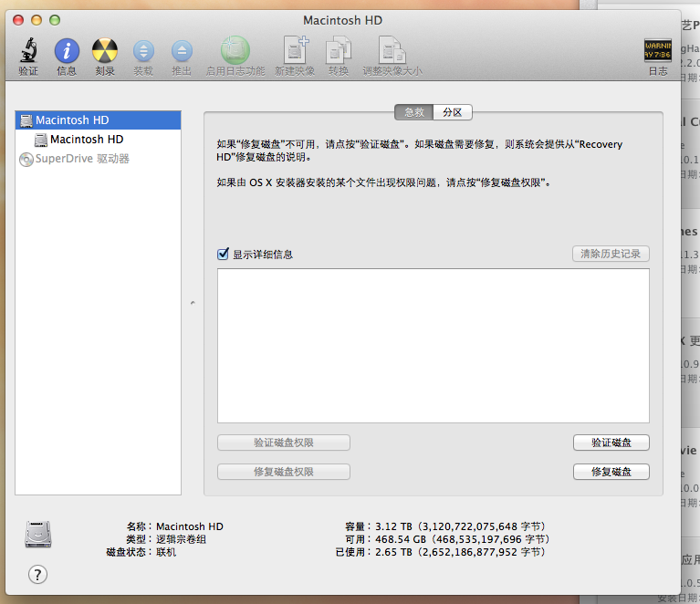
Task: Switch to the 分区 tab
Action: 452,112
